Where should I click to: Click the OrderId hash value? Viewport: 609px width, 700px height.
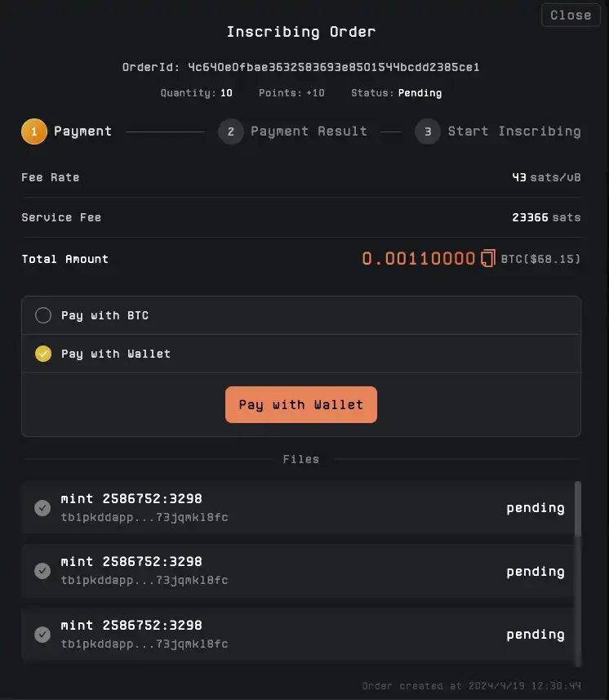[x=333, y=67]
